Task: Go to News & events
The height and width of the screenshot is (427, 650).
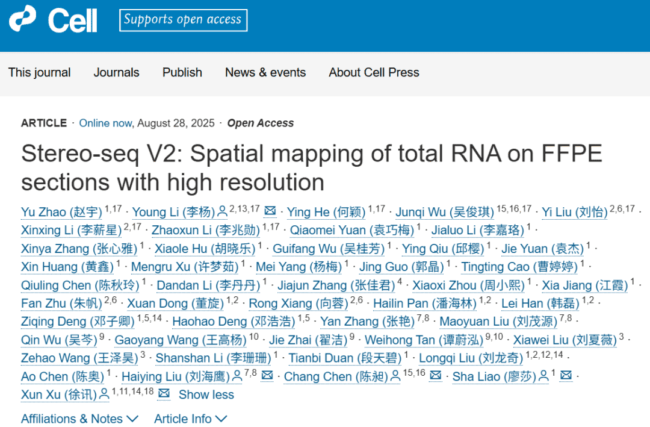Action: tap(265, 72)
